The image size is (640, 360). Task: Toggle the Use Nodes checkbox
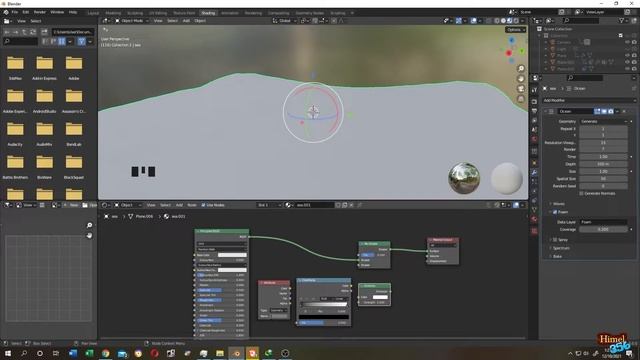tap(203, 205)
